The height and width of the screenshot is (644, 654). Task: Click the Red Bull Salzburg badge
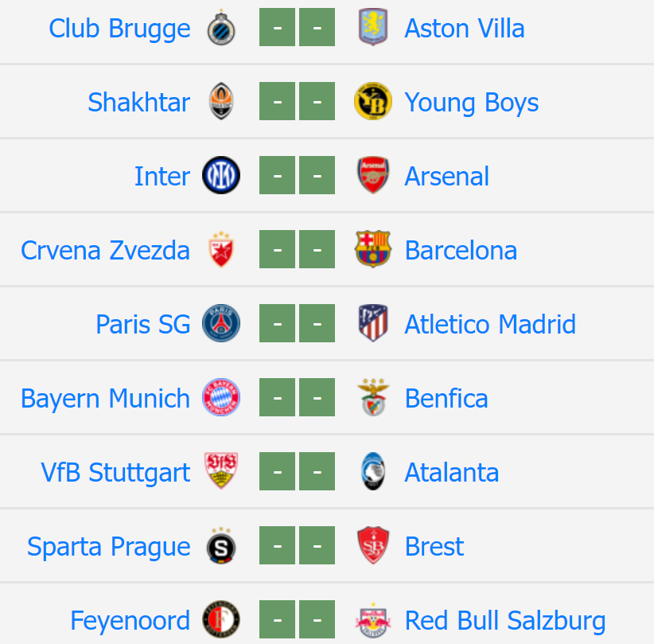[373, 620]
